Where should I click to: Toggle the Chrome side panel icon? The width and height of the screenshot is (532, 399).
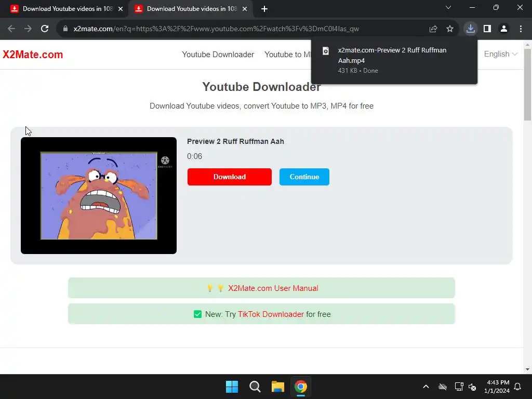point(487,29)
